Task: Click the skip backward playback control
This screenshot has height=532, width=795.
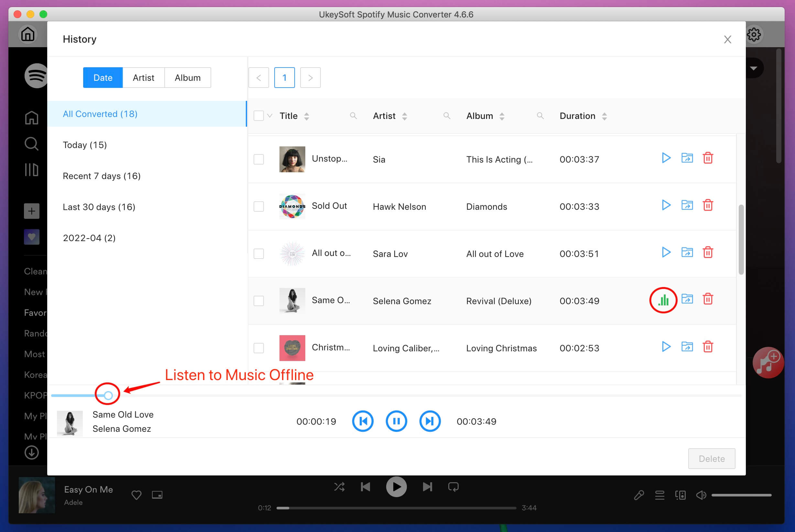Action: pyautogui.click(x=363, y=421)
